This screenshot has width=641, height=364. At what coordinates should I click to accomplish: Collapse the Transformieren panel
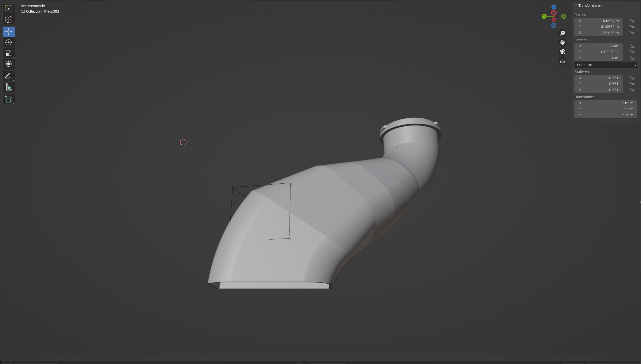576,6
